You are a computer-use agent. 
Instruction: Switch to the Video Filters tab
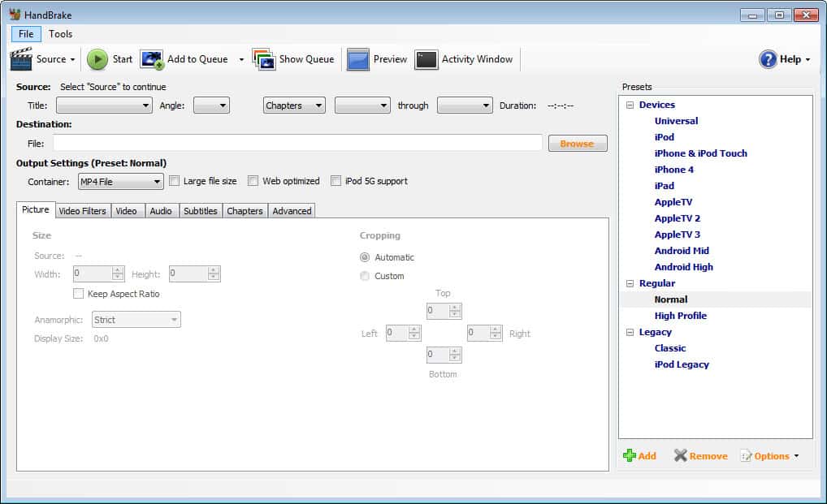(82, 211)
